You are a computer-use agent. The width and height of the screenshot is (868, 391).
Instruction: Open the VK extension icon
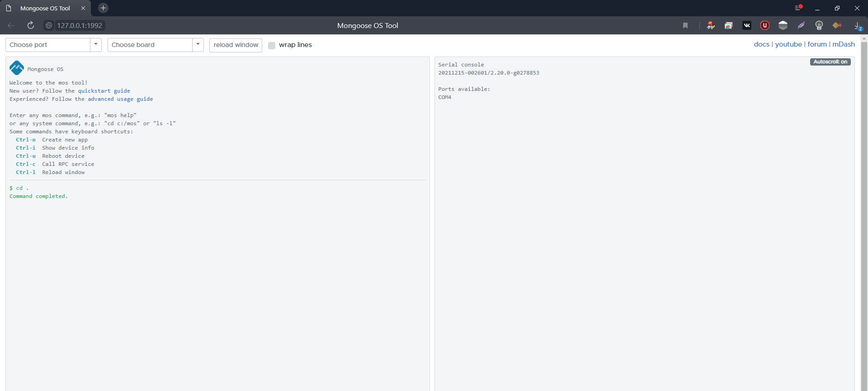(746, 25)
